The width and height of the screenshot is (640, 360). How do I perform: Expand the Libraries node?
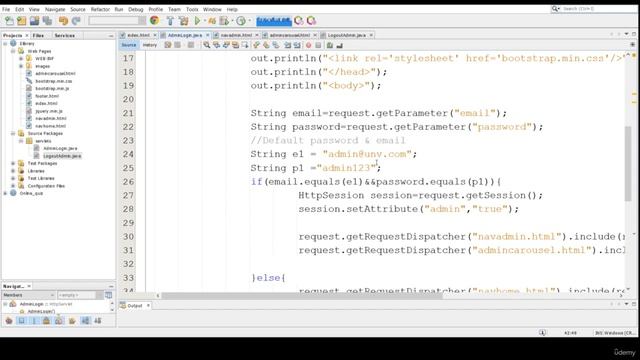click(13, 171)
